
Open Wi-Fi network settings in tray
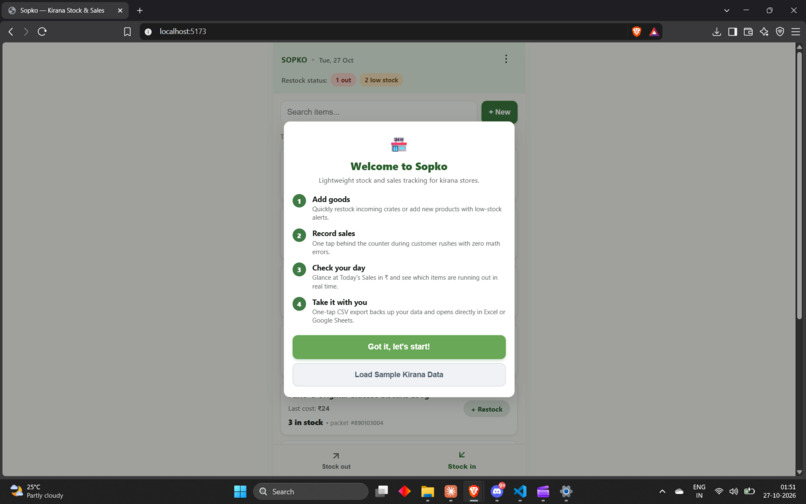coord(719,491)
